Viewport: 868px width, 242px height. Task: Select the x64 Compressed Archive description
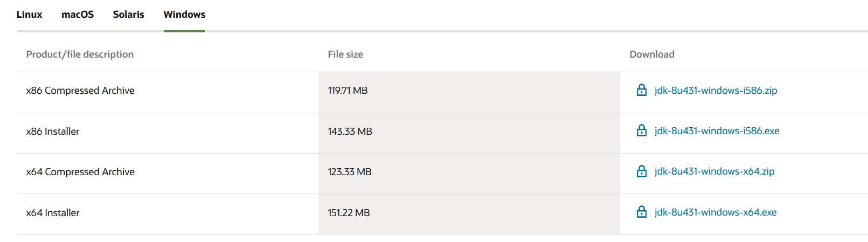80,172
